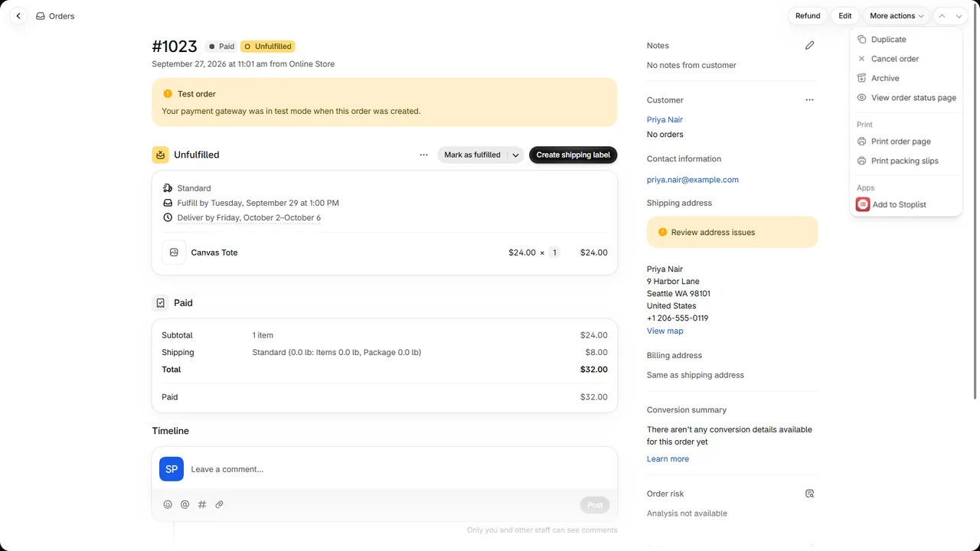Screen dimensions: 980x551
Task: Edit notes with the pencil icon
Action: (x=809, y=46)
